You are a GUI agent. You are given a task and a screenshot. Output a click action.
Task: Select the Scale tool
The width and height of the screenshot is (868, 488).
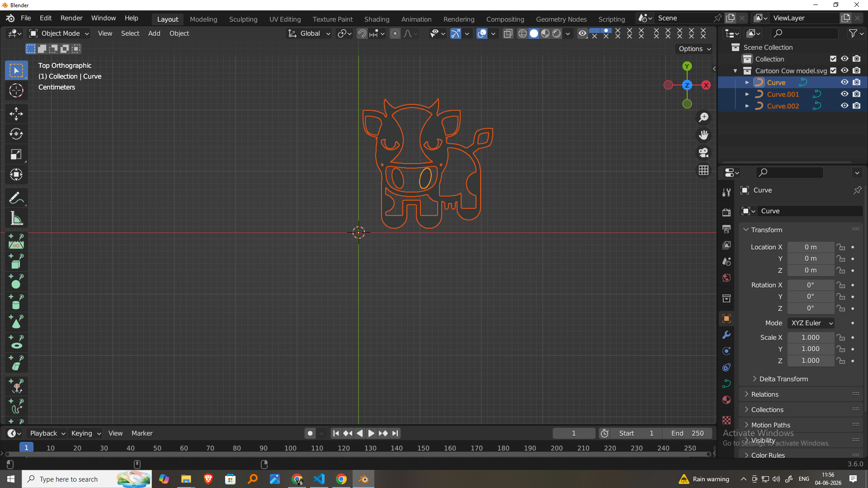(x=16, y=154)
